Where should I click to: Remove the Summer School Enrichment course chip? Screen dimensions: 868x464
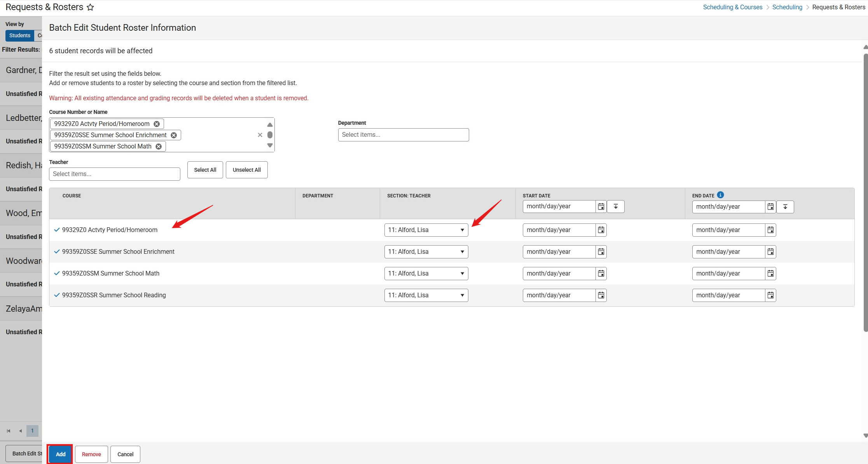pyautogui.click(x=174, y=135)
